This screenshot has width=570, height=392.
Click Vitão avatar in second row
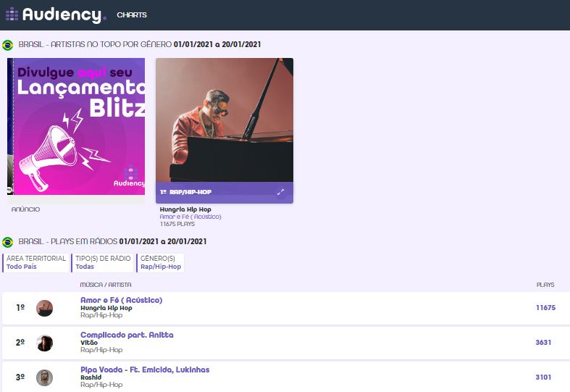(45, 343)
